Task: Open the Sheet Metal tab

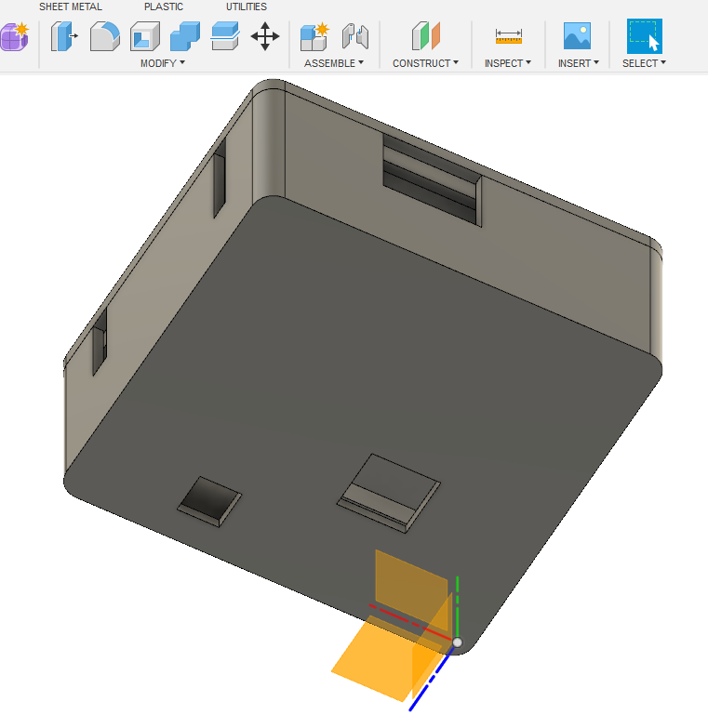Action: [70, 7]
